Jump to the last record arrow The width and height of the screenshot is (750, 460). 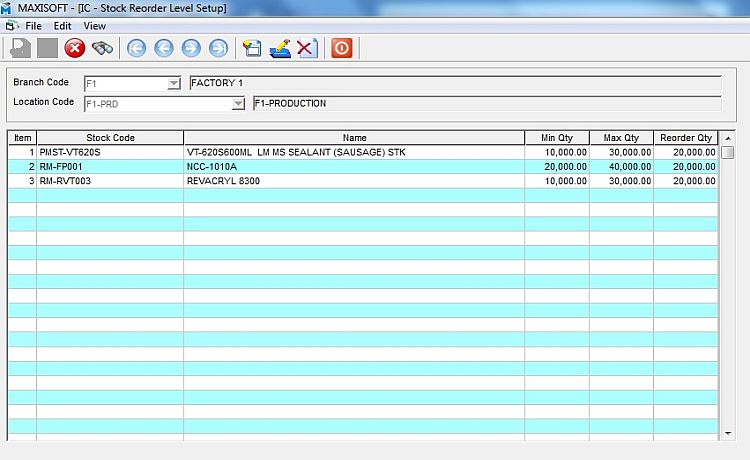(217, 48)
